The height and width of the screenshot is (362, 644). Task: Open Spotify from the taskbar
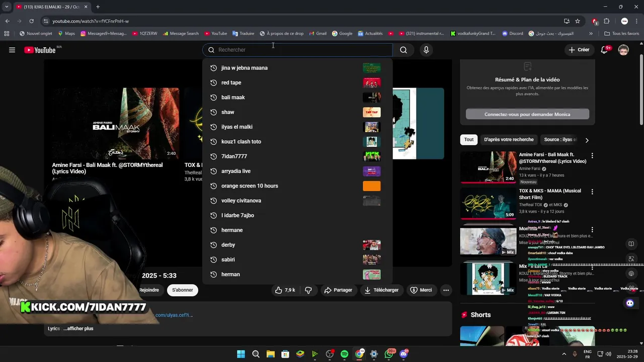click(344, 354)
